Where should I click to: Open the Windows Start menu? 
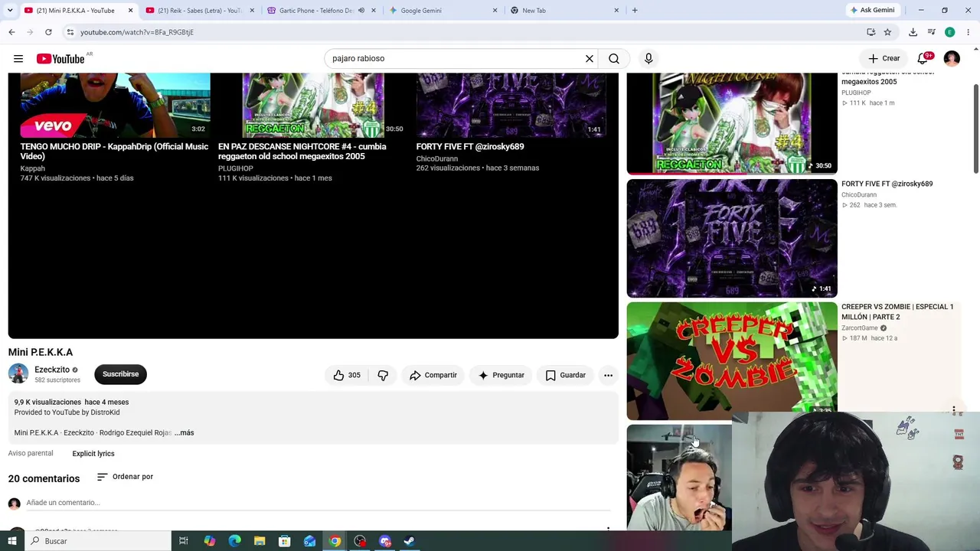pyautogui.click(x=11, y=541)
